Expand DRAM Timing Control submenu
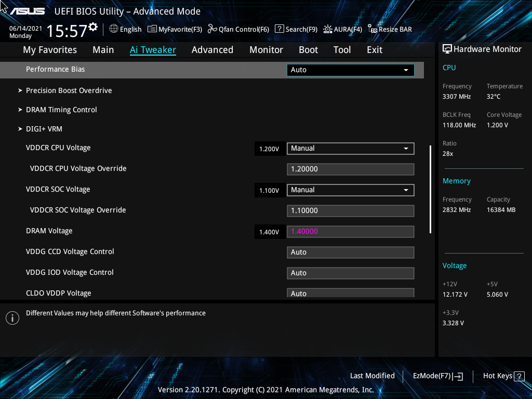This screenshot has width=532, height=399. point(61,110)
